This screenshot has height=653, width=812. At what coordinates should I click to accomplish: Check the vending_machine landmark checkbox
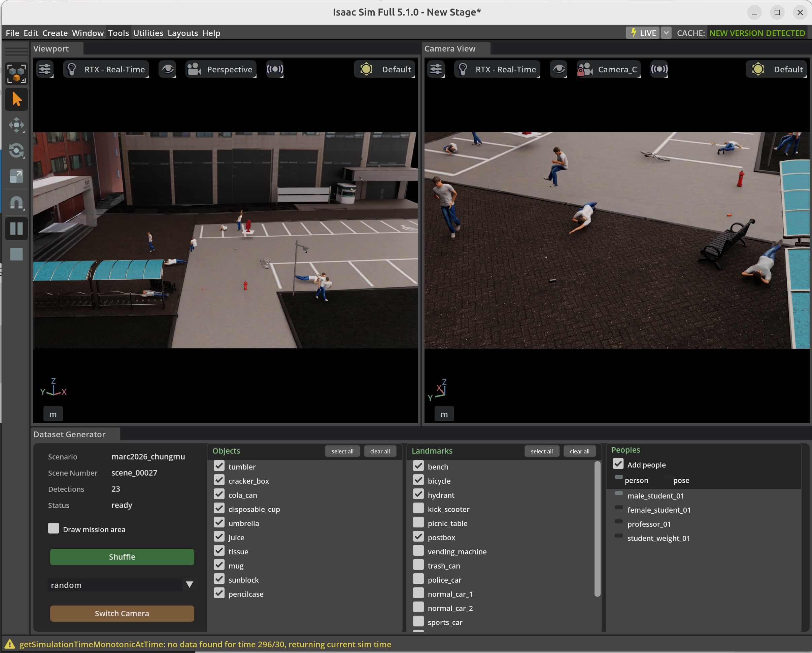[418, 551]
